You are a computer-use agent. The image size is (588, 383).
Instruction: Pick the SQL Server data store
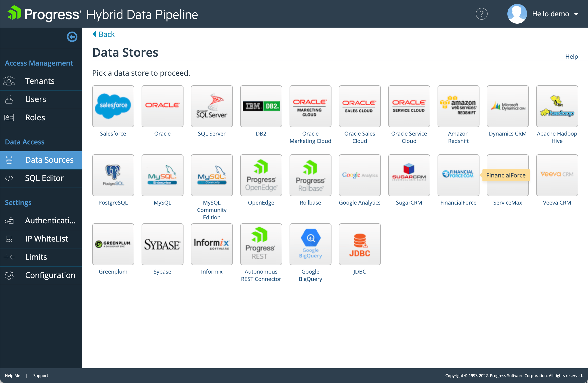tap(211, 106)
